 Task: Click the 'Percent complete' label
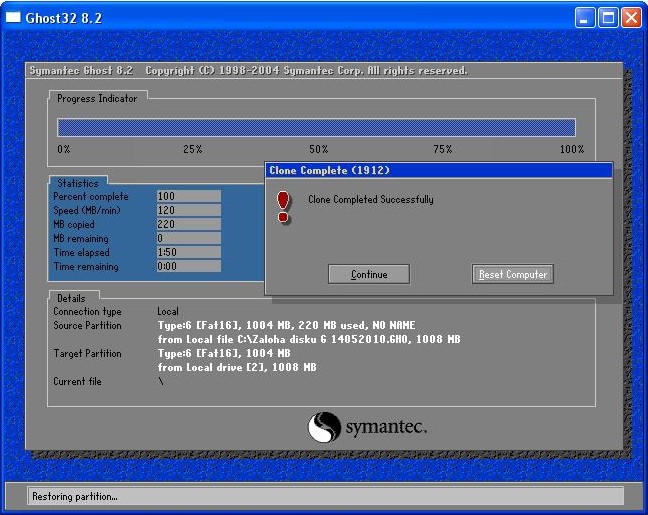(x=91, y=196)
